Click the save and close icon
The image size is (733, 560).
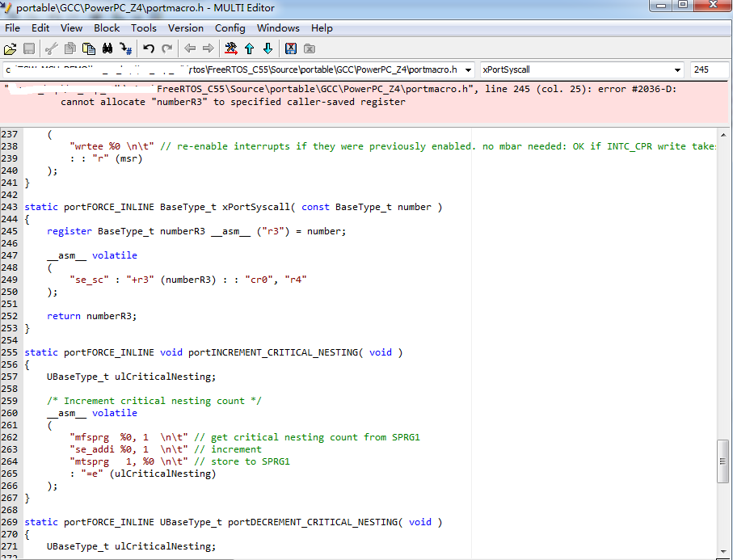click(291, 48)
